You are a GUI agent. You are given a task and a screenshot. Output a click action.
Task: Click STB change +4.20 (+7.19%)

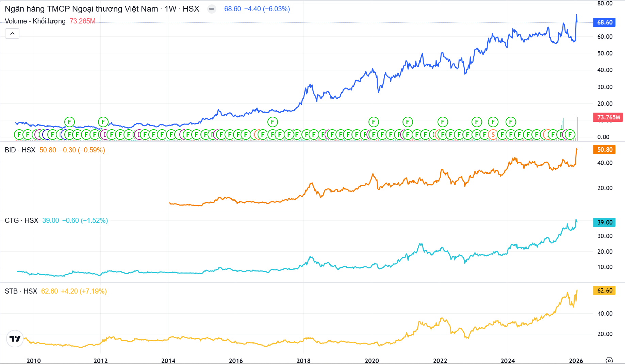84,291
